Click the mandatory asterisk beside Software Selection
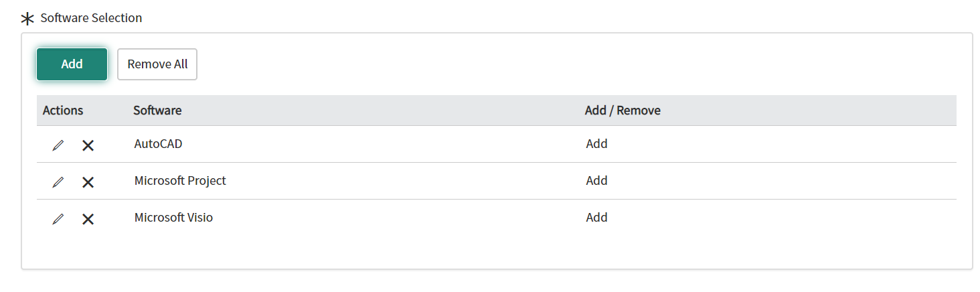 point(27,19)
